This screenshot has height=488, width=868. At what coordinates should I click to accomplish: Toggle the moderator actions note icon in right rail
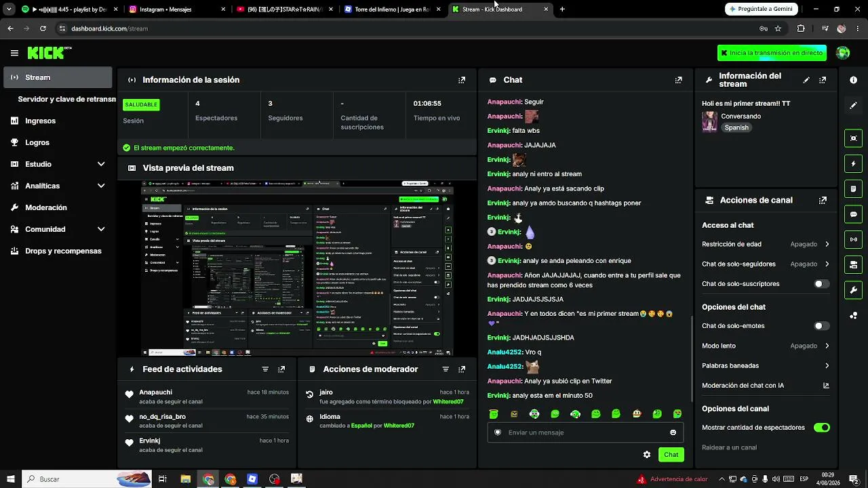point(853,188)
